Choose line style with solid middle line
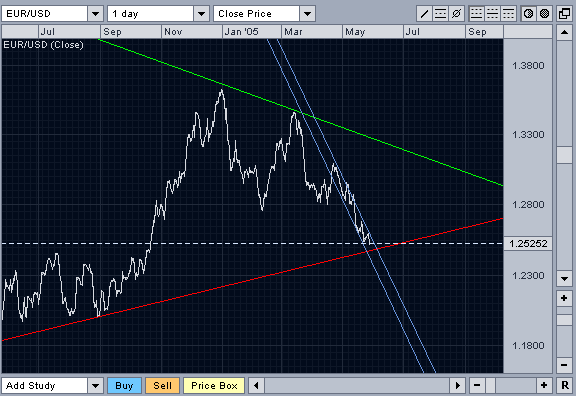The width and height of the screenshot is (576, 396). (x=492, y=14)
